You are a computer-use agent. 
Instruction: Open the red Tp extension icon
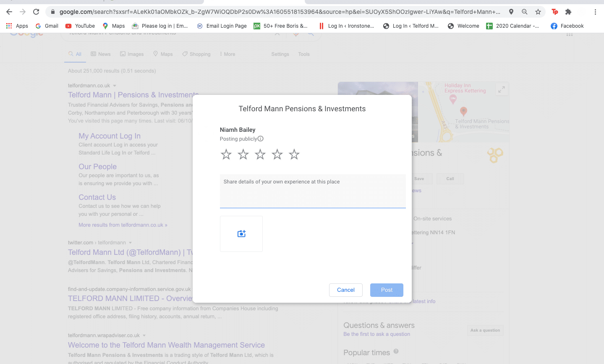pyautogui.click(x=555, y=12)
